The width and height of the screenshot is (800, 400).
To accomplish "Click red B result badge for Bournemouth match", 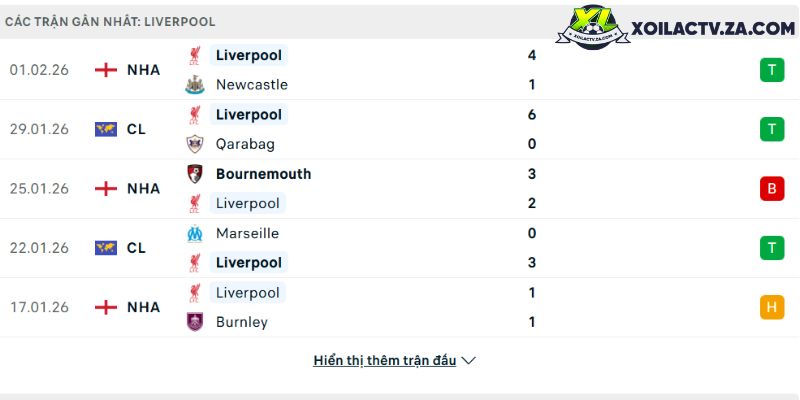I will [x=771, y=188].
